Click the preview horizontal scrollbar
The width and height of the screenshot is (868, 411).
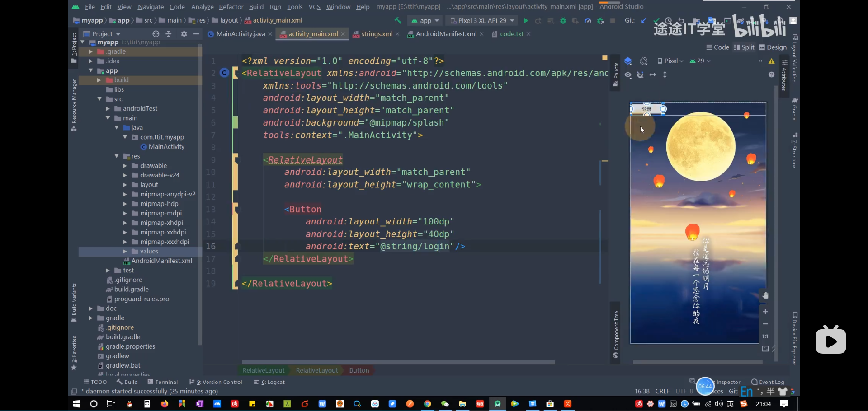[x=698, y=362]
